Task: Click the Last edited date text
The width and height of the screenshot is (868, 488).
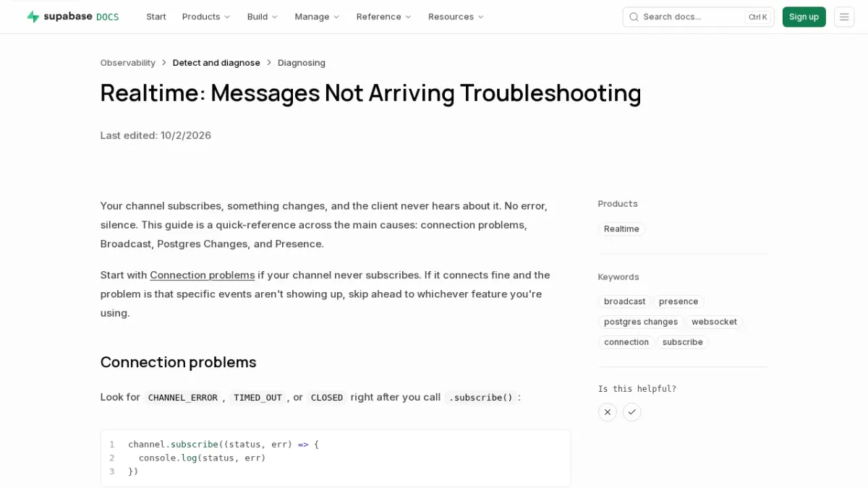Action: [x=156, y=135]
